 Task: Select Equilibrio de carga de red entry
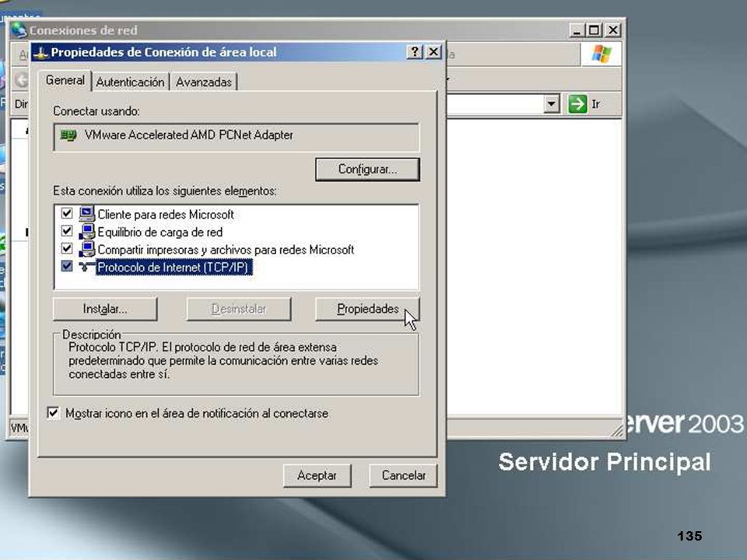(x=160, y=233)
